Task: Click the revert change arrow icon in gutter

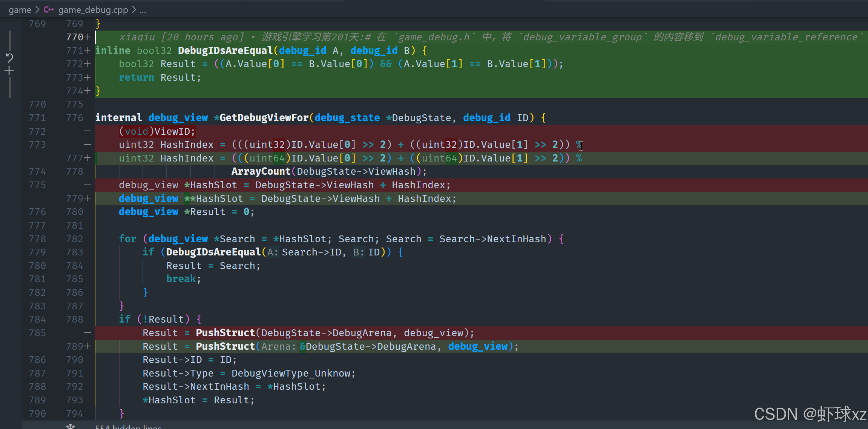Action: click(9, 58)
